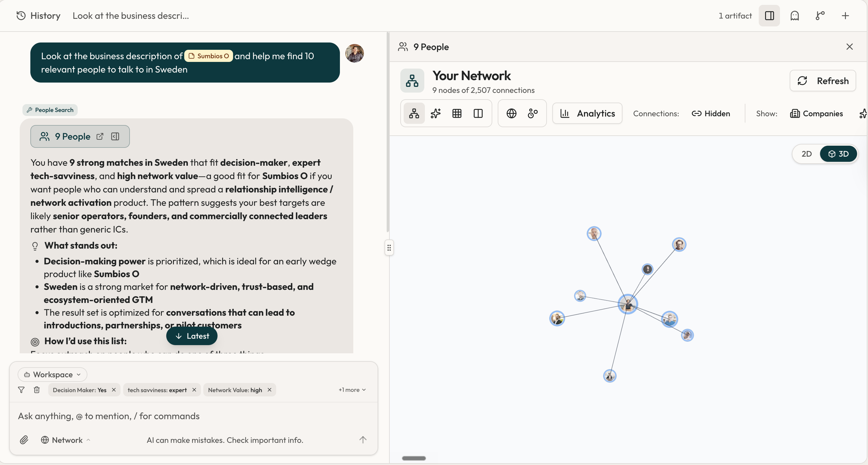
Task: Open 9 People in external window
Action: pos(100,137)
